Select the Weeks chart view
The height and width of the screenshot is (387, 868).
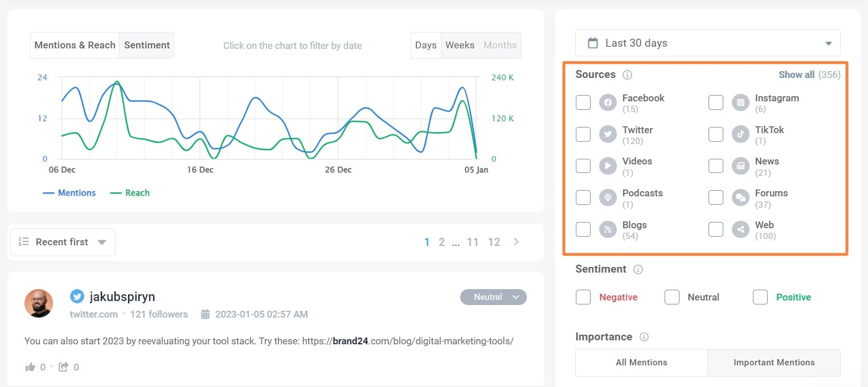460,45
